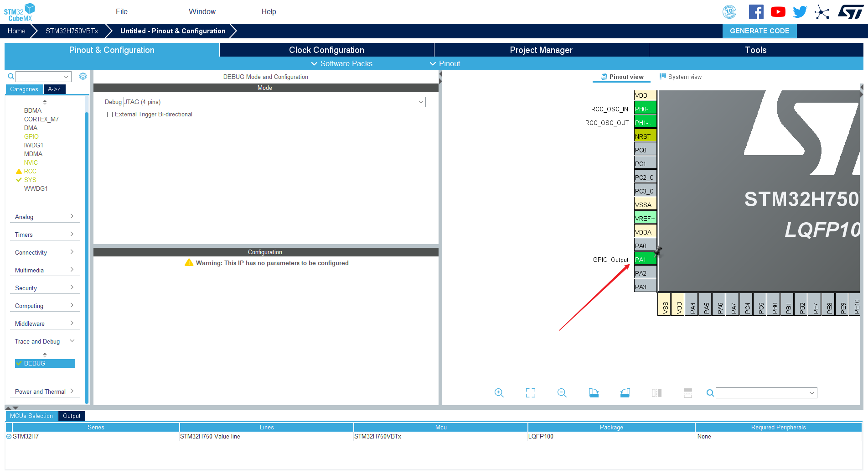Select the PA1 GPIO_Output pin
The width and height of the screenshot is (868, 475).
(x=645, y=259)
